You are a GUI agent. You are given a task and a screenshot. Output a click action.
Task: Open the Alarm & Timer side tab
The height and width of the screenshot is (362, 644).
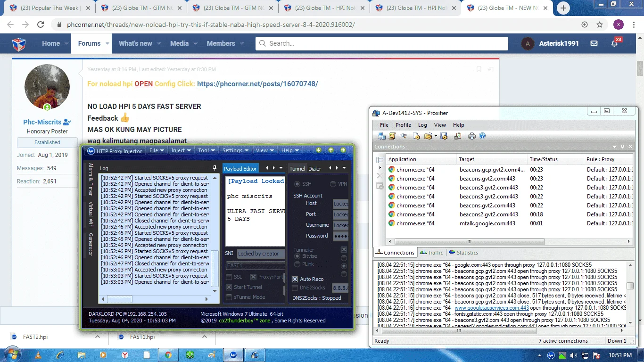coord(91,179)
